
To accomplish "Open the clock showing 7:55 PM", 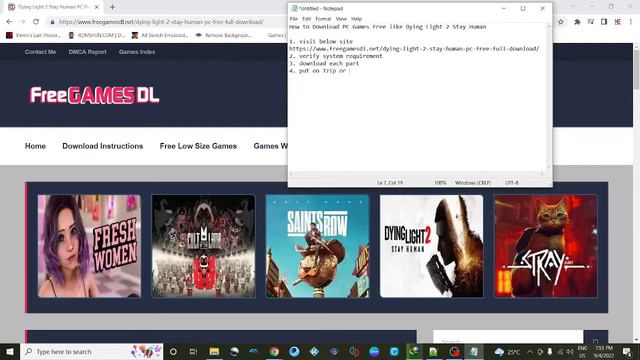I will pyautogui.click(x=604, y=351).
